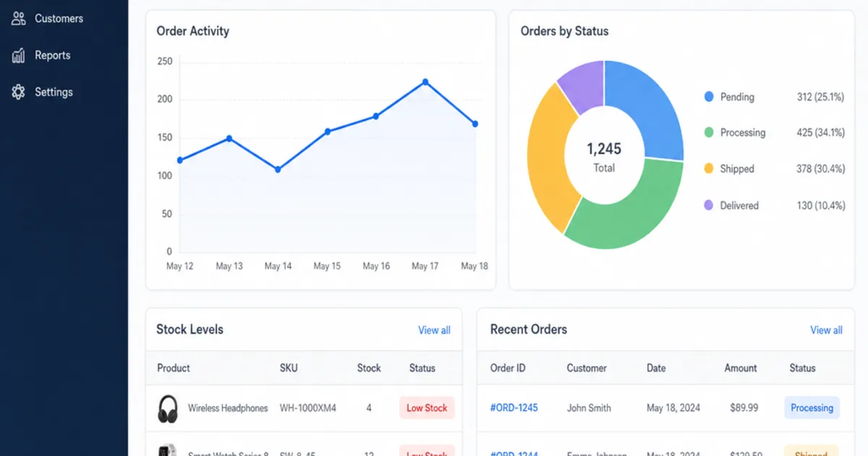Open order #ORD-1245 link
This screenshot has height=456, width=868.
(514, 408)
